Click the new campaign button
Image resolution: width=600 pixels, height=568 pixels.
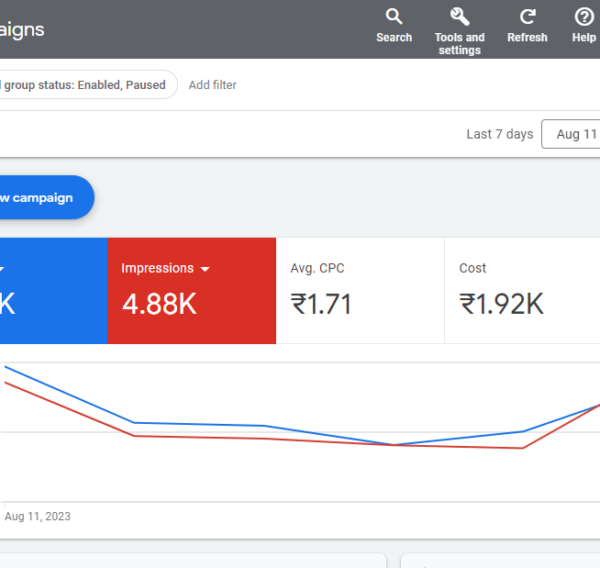[x=46, y=197]
